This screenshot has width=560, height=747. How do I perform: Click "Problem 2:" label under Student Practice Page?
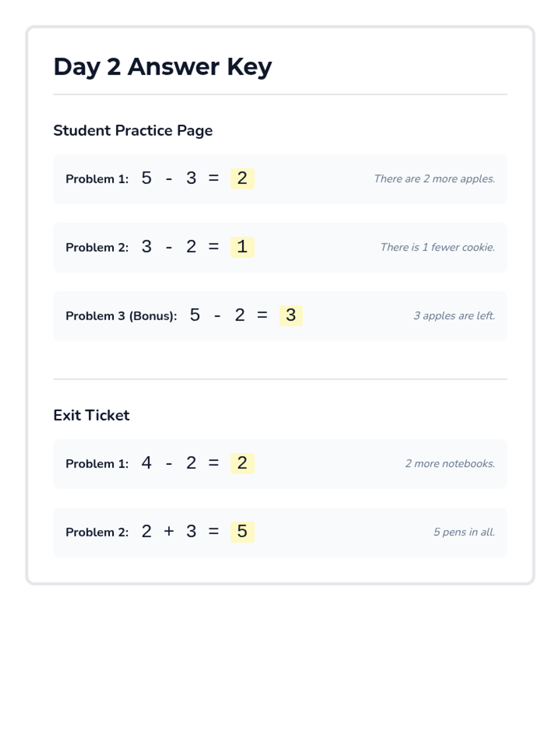click(x=97, y=247)
